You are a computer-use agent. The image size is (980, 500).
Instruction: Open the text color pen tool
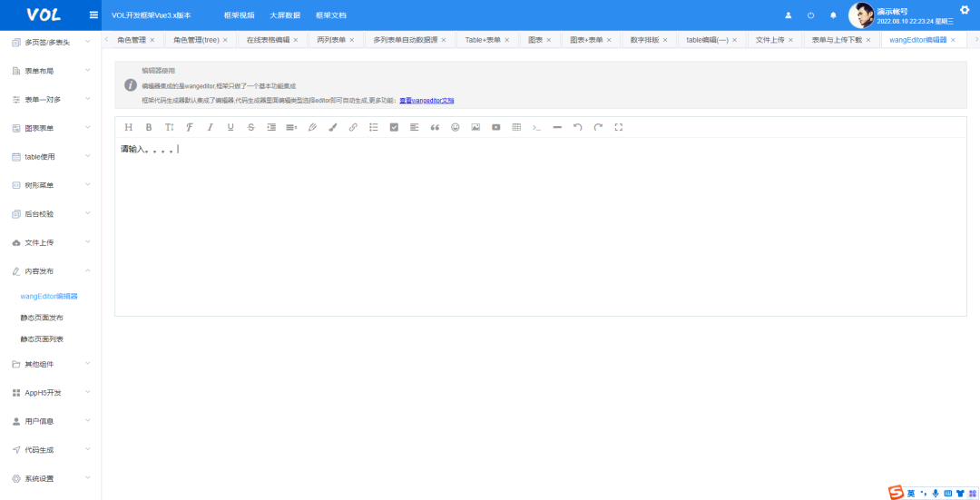312,127
